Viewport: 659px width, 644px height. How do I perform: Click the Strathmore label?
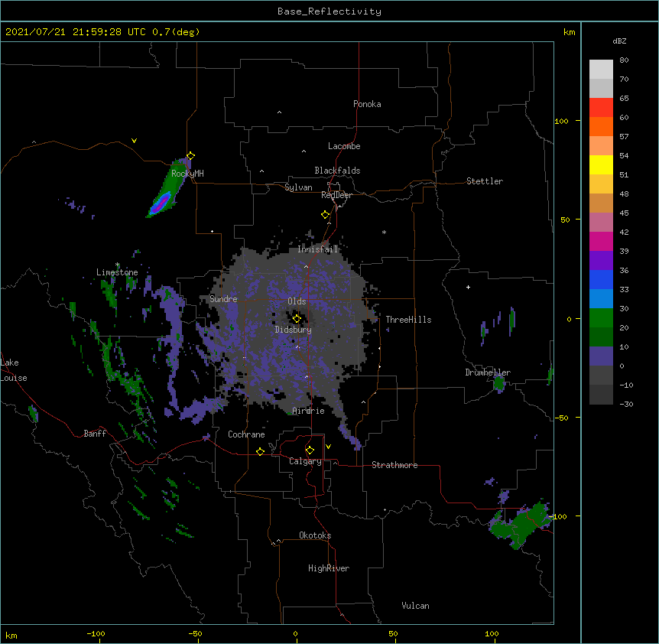click(394, 465)
